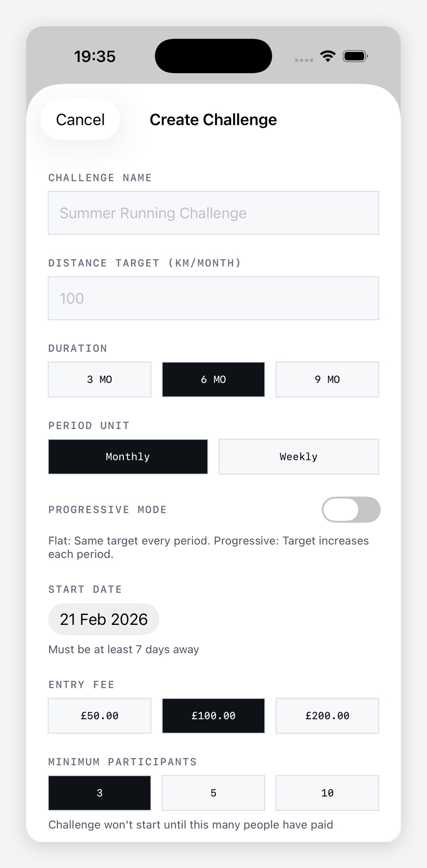Set minimum participants to 3
The image size is (427, 868).
tap(99, 793)
